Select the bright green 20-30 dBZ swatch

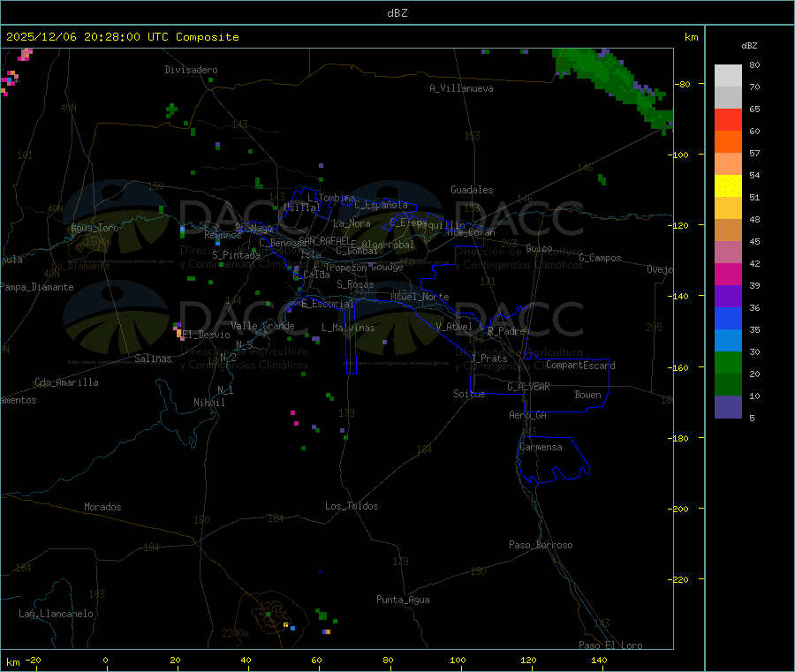[728, 362]
